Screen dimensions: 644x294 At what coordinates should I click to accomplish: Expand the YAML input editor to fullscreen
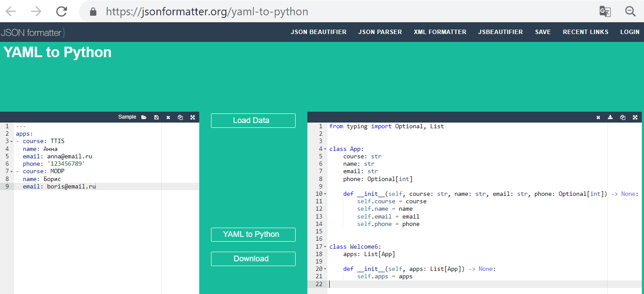click(x=192, y=117)
